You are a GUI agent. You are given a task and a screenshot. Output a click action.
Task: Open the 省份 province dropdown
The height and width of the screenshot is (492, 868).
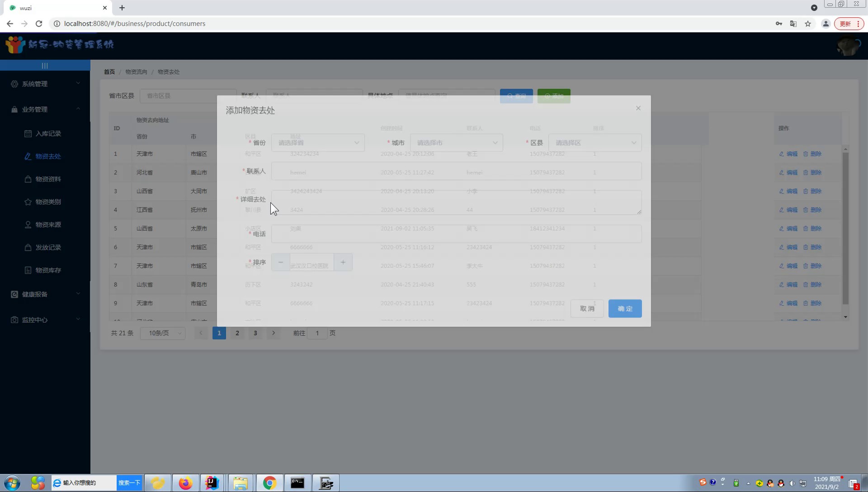click(x=317, y=143)
